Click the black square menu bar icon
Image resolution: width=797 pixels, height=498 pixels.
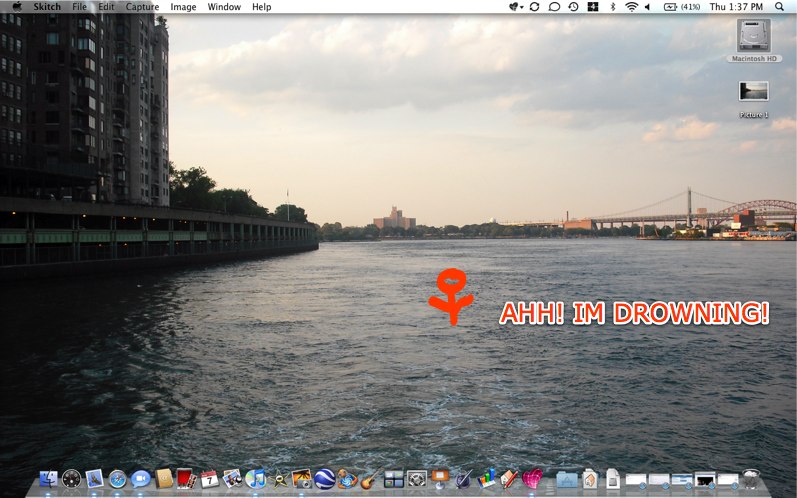click(593, 7)
